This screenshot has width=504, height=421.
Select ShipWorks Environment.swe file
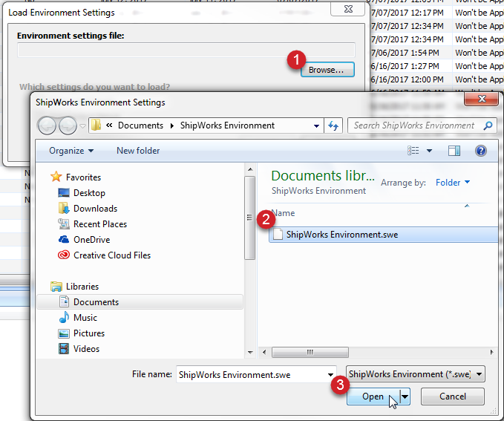point(383,235)
